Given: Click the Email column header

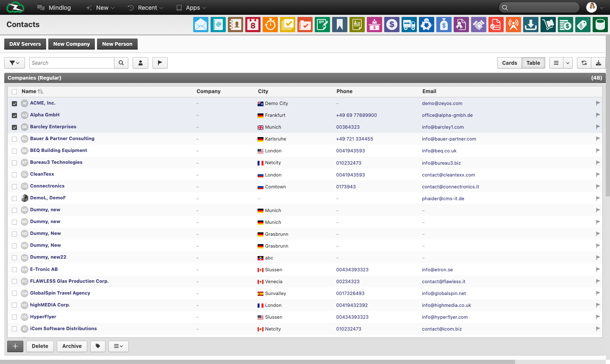Looking at the screenshot, I should (x=429, y=91).
